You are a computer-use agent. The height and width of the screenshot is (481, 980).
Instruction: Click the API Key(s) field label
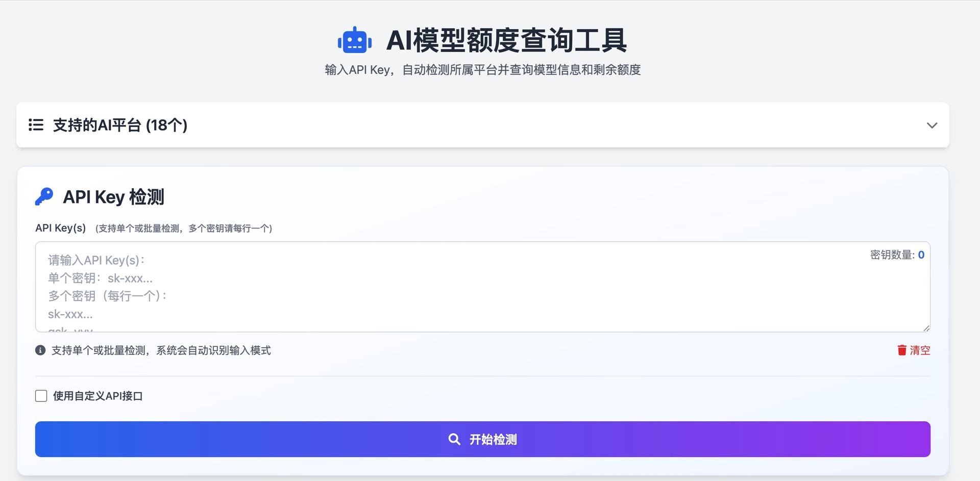pos(61,228)
